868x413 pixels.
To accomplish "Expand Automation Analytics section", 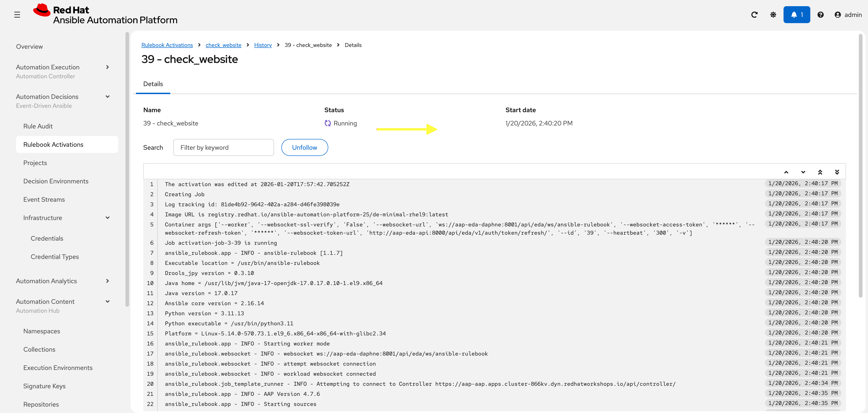I will 108,281.
